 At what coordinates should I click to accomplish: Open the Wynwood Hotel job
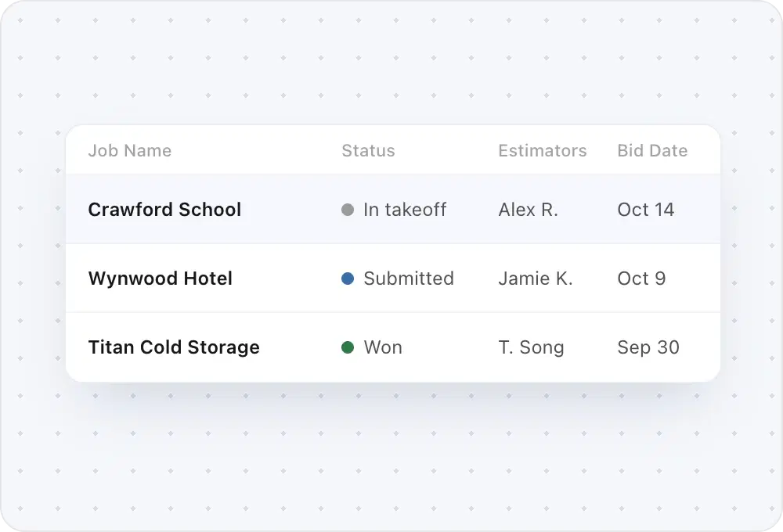click(161, 279)
